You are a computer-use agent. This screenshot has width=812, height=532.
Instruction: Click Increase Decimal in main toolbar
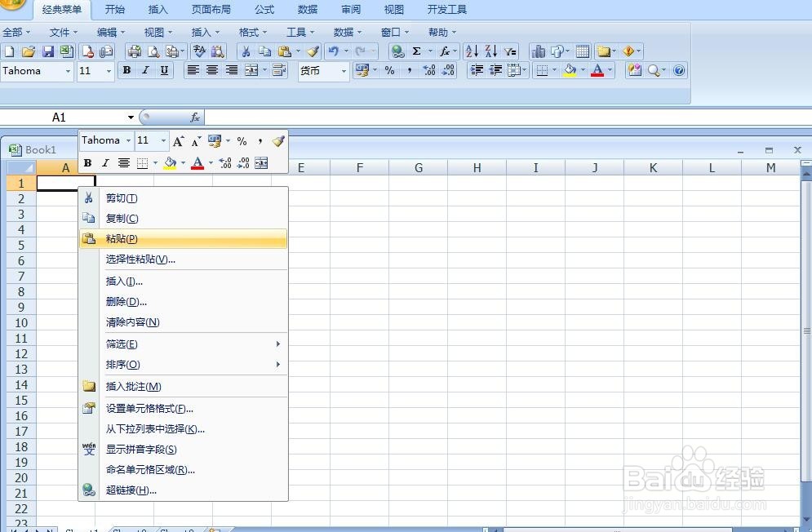[x=429, y=70]
